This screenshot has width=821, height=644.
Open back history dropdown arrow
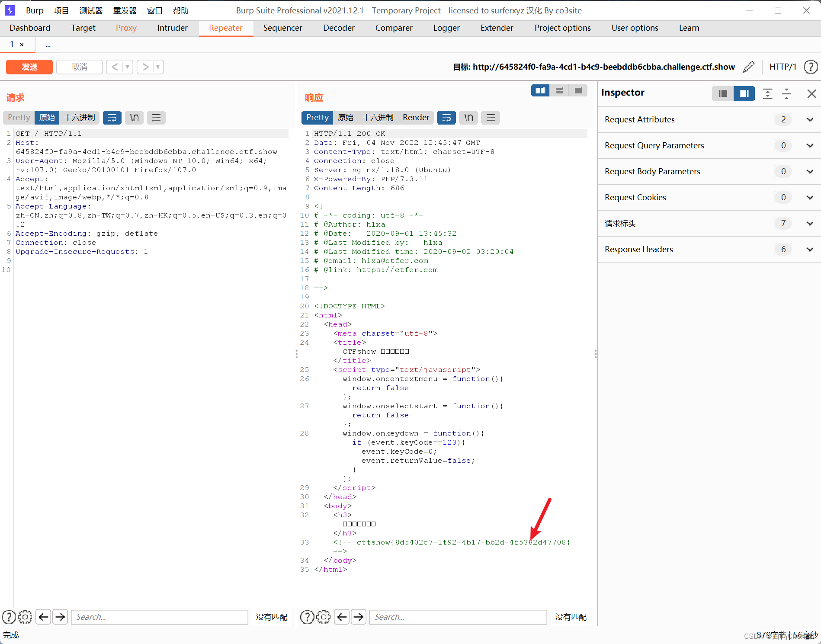[127, 67]
